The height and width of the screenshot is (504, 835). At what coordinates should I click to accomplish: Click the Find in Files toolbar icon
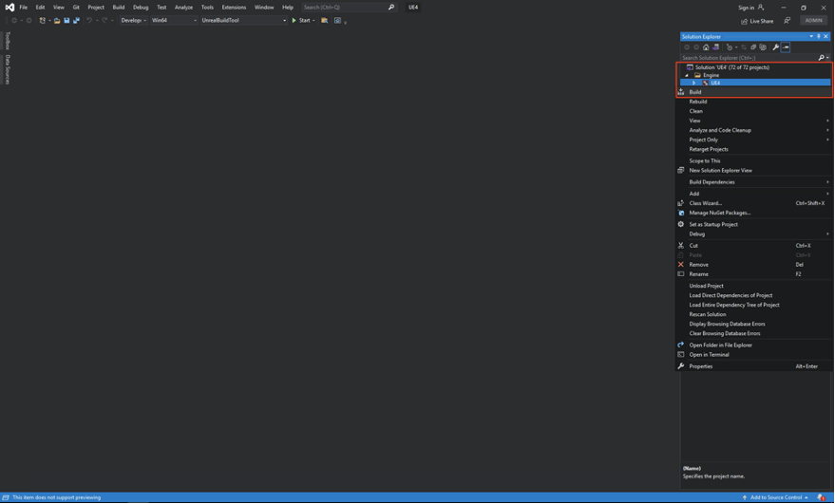[x=324, y=20]
